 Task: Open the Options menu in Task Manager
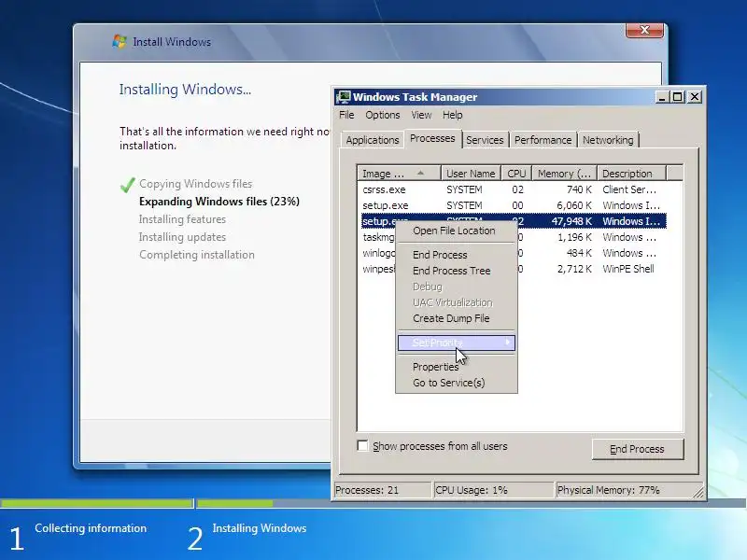pyautogui.click(x=383, y=115)
